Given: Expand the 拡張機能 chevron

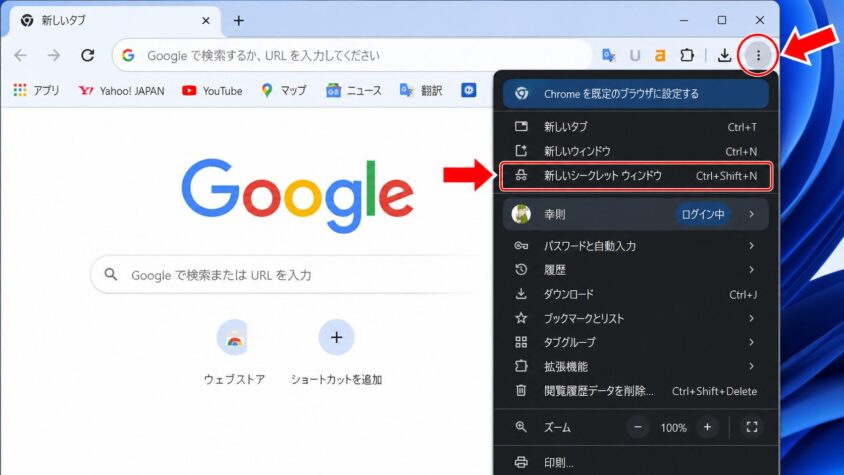Looking at the screenshot, I should coord(751,366).
